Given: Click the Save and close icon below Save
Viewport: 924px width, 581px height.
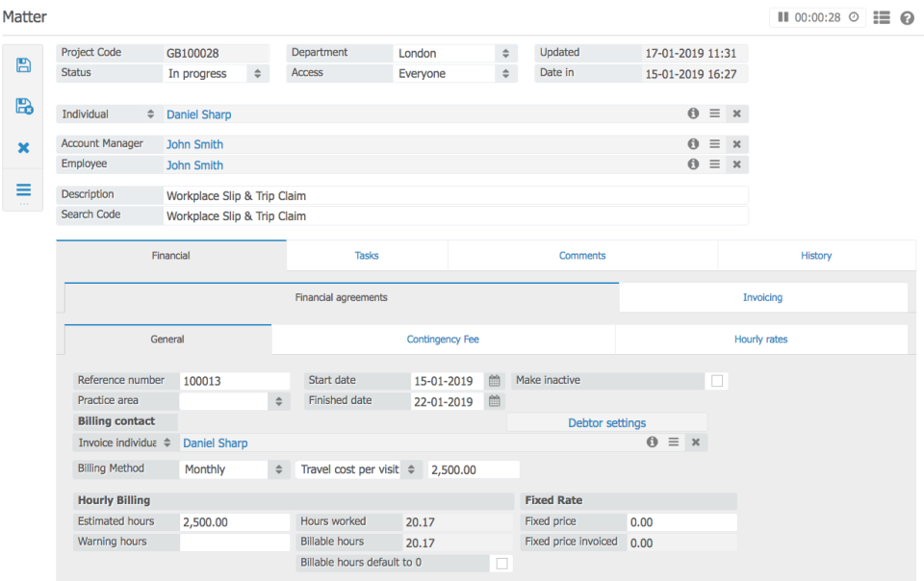Looking at the screenshot, I should 22,107.
